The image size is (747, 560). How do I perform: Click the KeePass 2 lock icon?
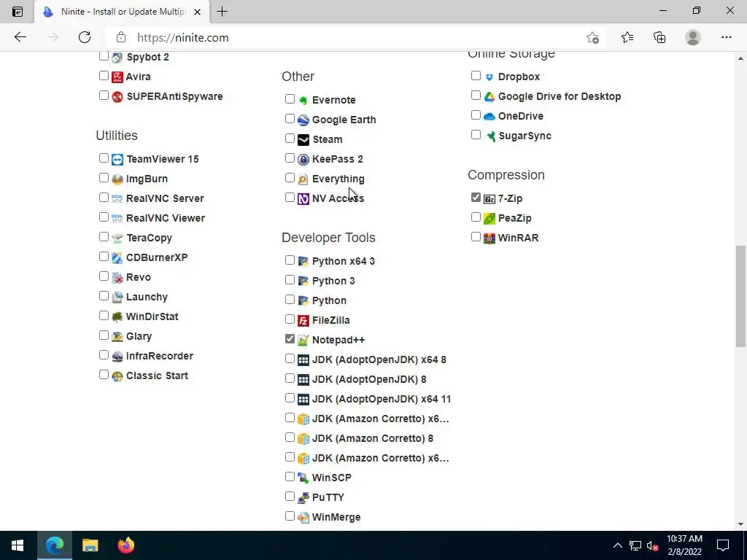coord(303,160)
